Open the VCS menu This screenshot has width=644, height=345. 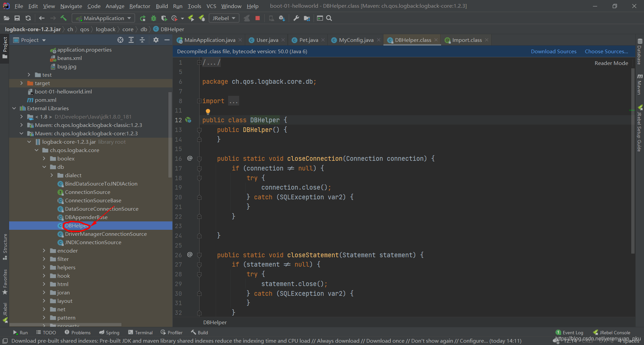[x=211, y=6]
